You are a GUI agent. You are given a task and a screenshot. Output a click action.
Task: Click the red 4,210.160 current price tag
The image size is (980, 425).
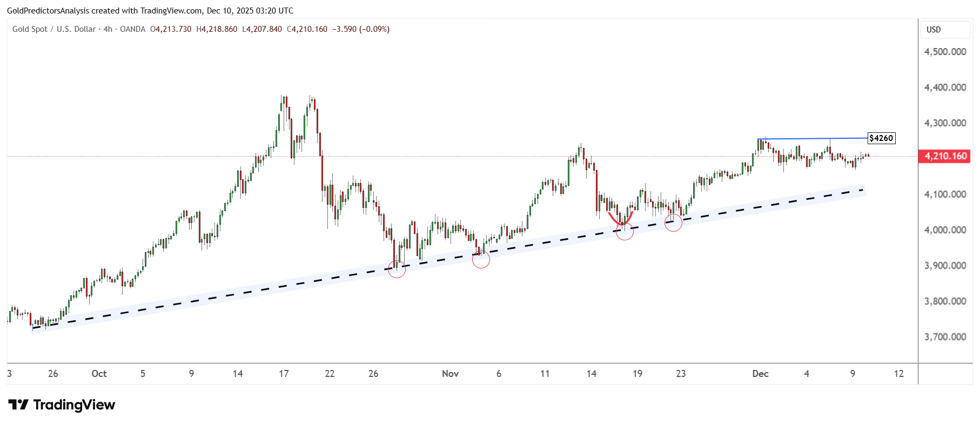[x=945, y=156]
